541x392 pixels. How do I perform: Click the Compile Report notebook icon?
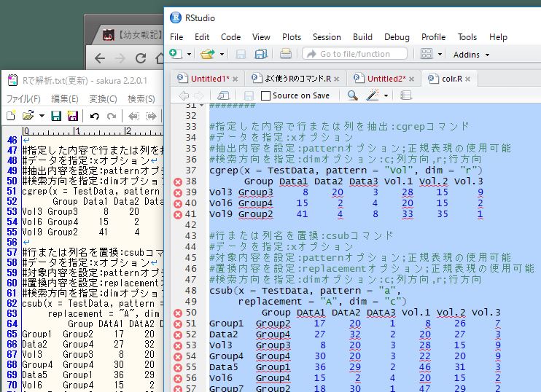click(x=406, y=95)
